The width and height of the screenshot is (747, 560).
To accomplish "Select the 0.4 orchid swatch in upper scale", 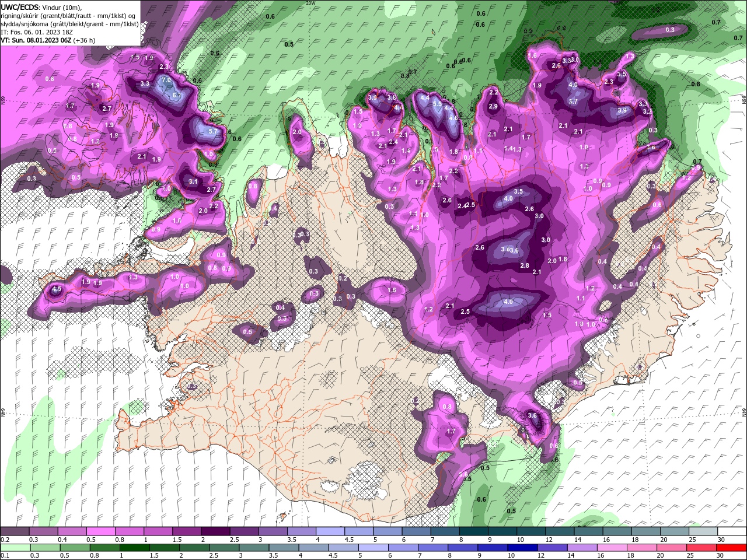I will (72, 531).
